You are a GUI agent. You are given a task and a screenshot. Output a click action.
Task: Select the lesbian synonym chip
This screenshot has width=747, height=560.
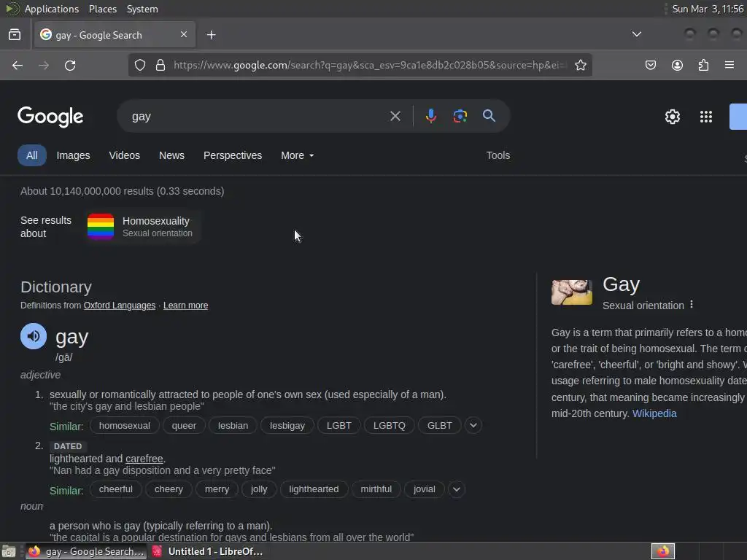point(233,425)
